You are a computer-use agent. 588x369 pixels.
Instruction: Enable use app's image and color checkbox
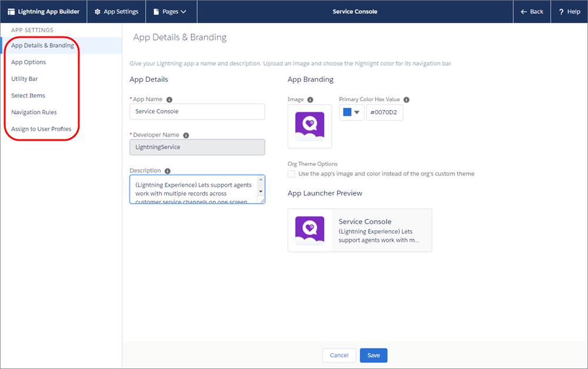[x=292, y=174]
